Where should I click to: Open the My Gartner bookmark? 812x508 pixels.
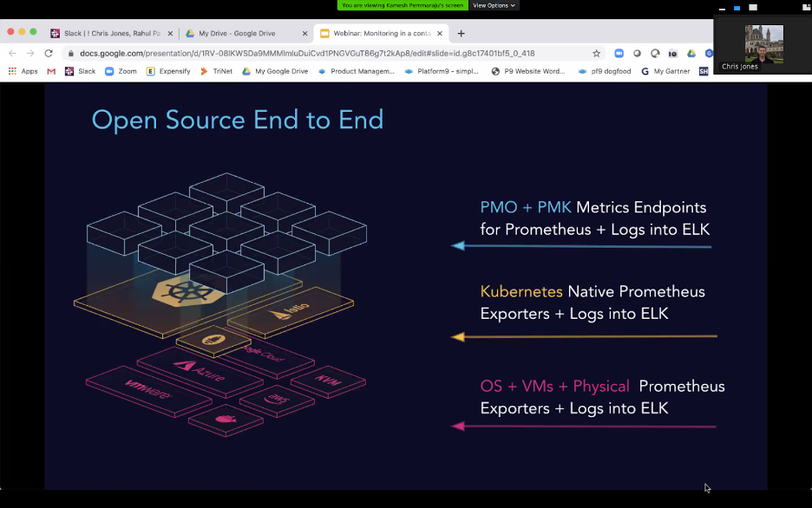point(665,71)
